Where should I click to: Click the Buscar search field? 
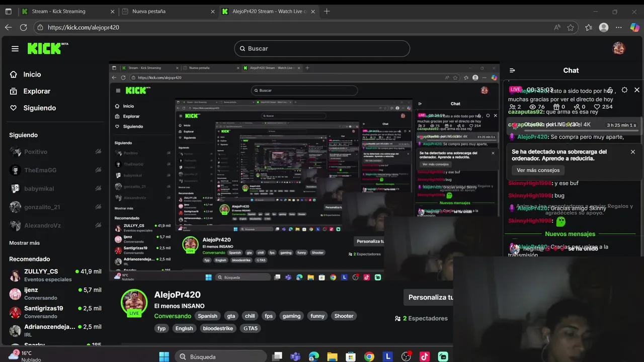tap(322, 49)
